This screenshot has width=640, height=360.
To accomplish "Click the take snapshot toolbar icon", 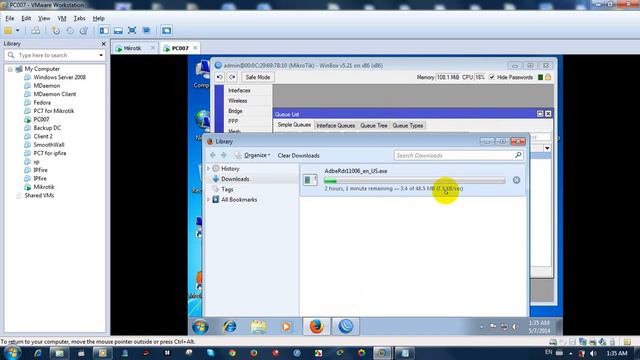I will (x=56, y=31).
